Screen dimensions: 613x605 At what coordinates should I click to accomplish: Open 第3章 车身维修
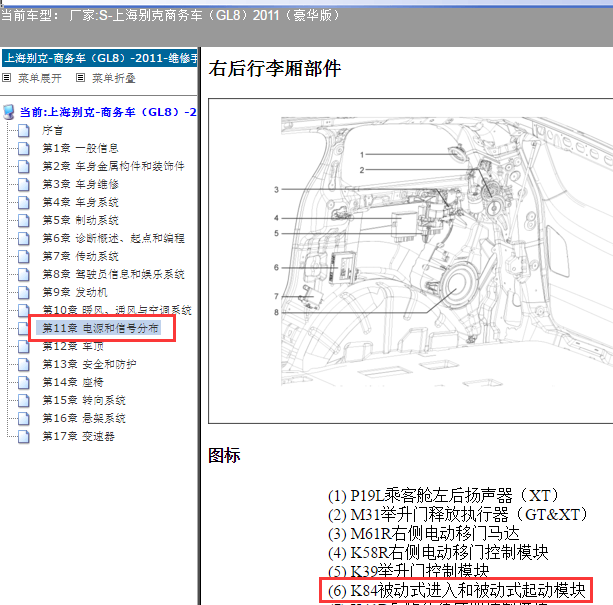[80, 184]
